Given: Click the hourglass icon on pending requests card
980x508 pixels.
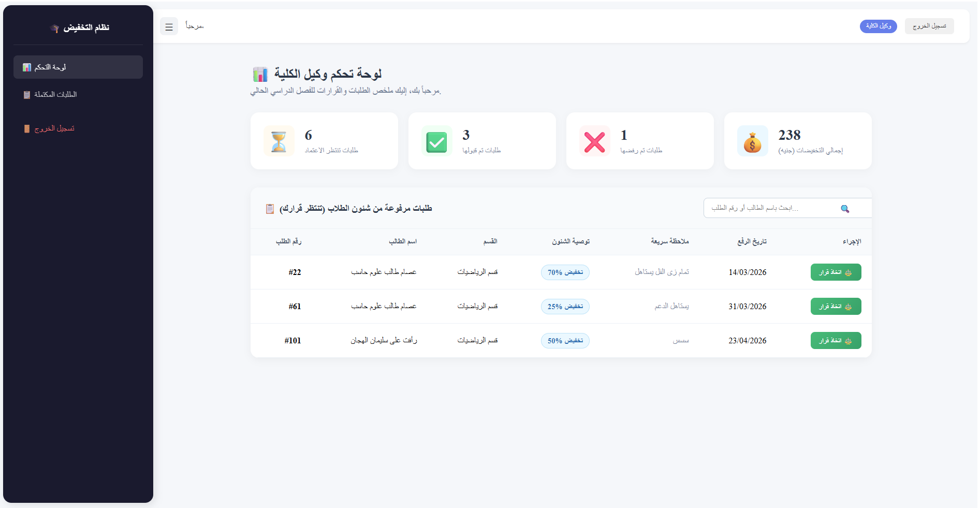Looking at the screenshot, I should 279,141.
